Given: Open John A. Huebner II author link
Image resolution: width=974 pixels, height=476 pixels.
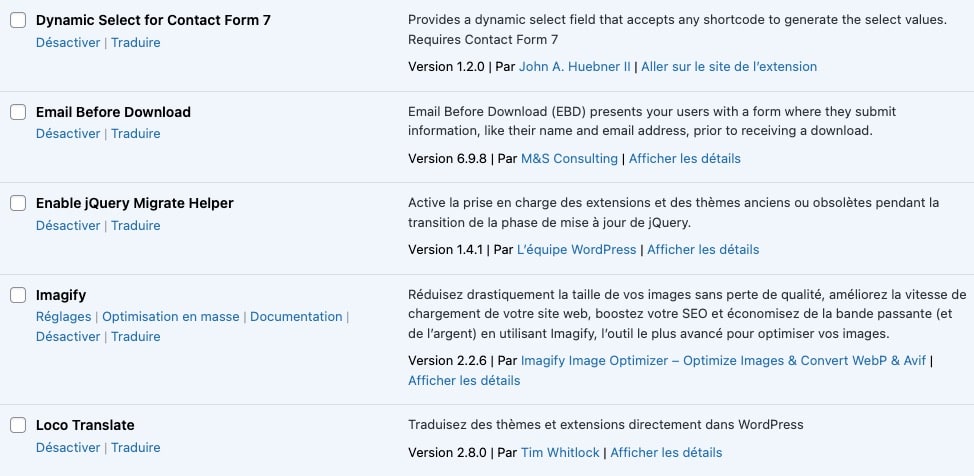Looking at the screenshot, I should (x=575, y=66).
